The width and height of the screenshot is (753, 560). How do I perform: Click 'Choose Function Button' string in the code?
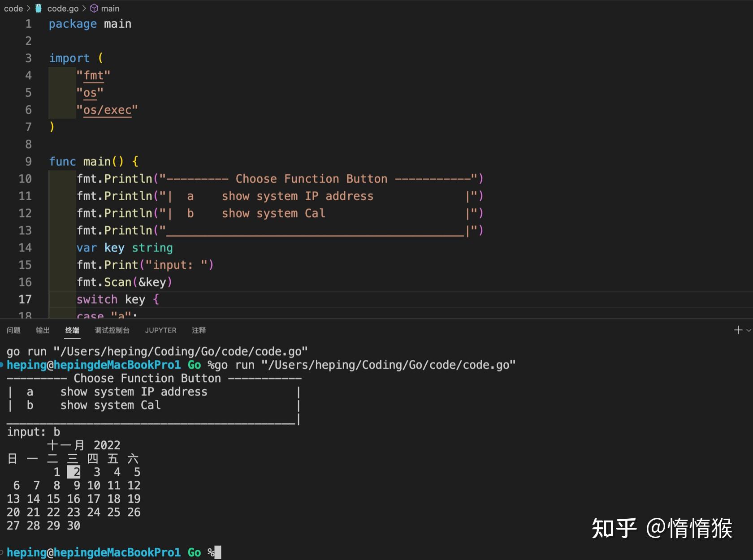click(312, 179)
